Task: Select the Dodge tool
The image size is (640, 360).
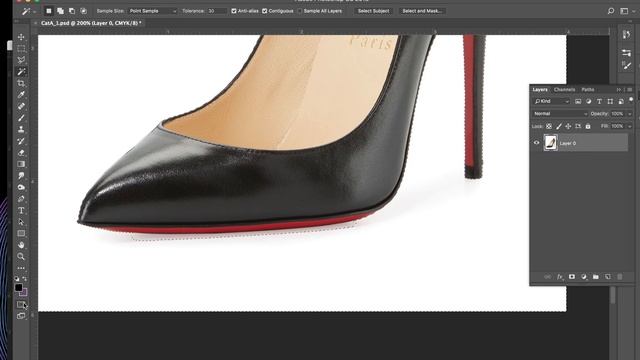Action: [x=21, y=187]
